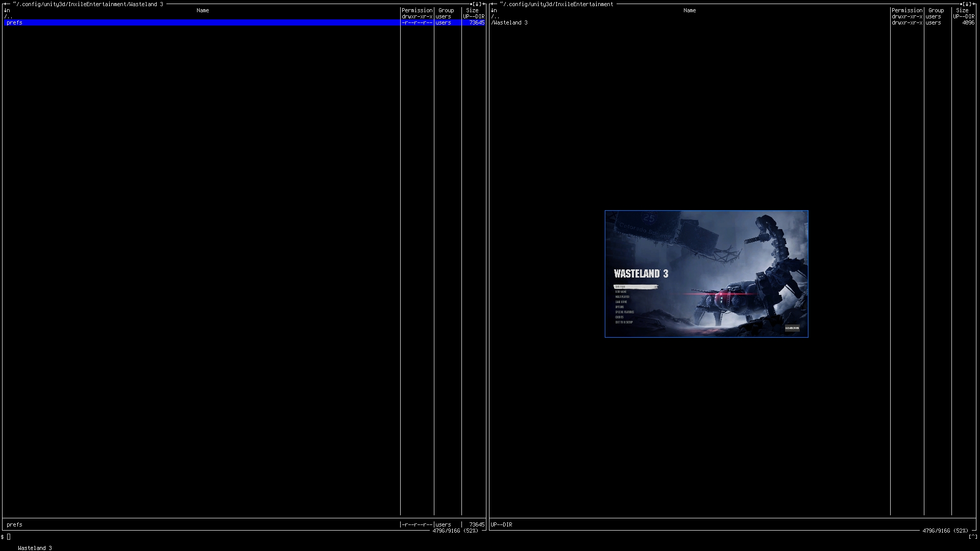Toggle hidden files dot in right panel
The image size is (980, 551).
click(961, 4)
